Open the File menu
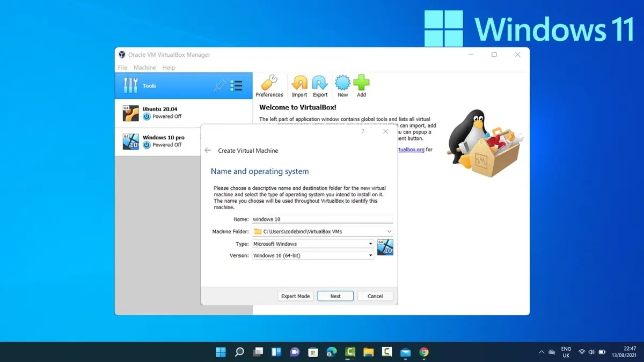The height and width of the screenshot is (362, 644). [x=122, y=67]
